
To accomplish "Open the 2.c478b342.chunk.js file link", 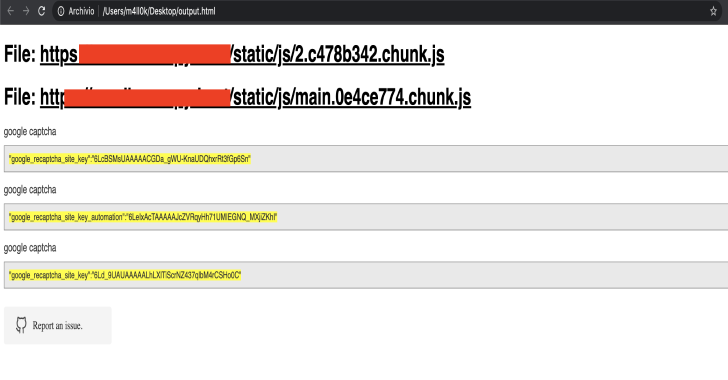I will [x=242, y=55].
